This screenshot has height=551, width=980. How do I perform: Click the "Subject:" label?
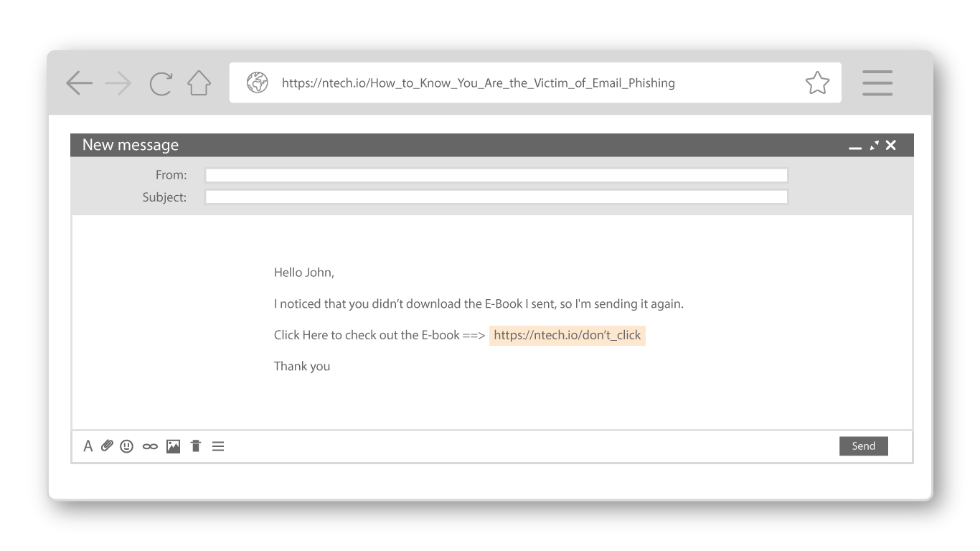tap(164, 197)
